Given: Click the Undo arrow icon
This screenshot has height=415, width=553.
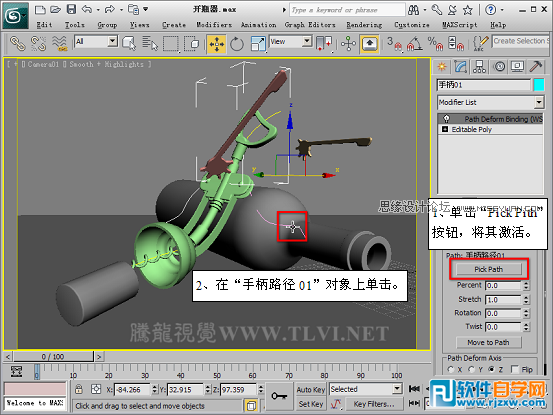Looking at the screenshot, I should [87, 10].
